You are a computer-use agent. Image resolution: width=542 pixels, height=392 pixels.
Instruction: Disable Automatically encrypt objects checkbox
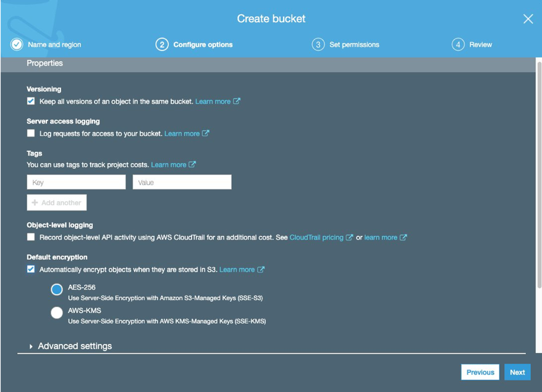point(31,269)
